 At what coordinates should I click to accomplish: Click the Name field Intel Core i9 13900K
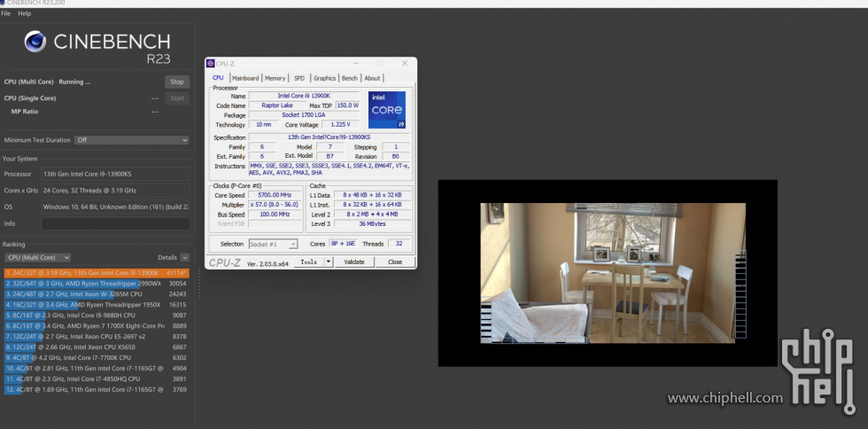point(304,96)
